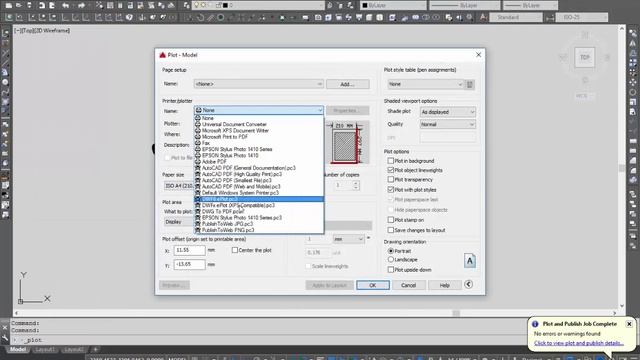640x360 pixels.
Task: Click the Redo arrow in the top toolbar
Action: 81,5
